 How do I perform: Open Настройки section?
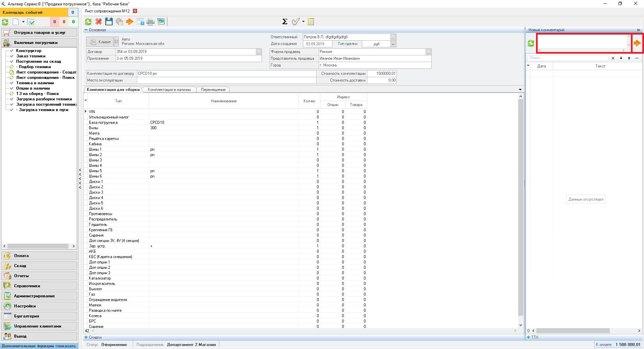pyautogui.click(x=39, y=306)
